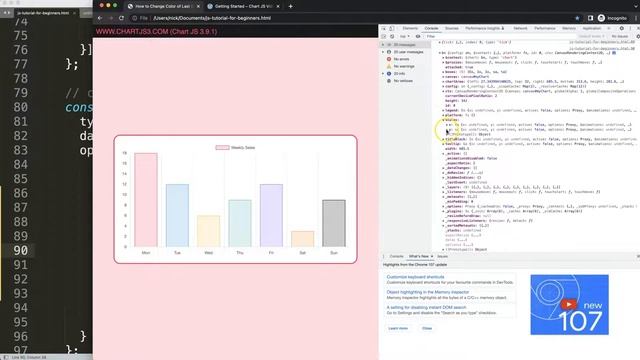Screen dimensions: 640x360
Task: Open drawer Console tab
Action: [396, 256]
